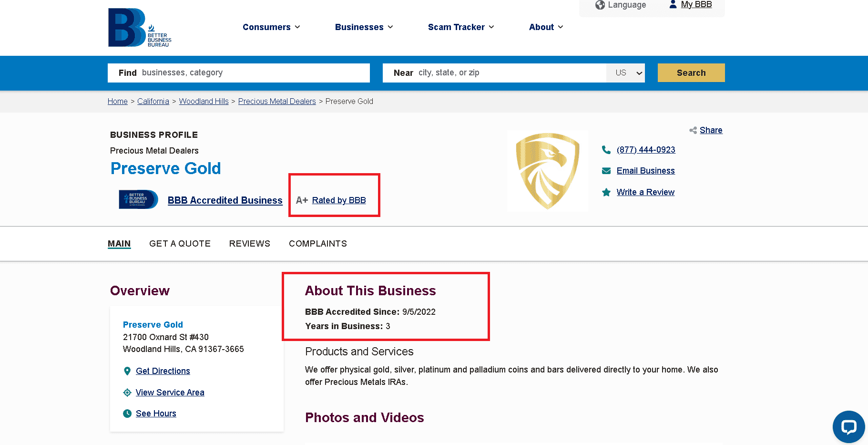
Task: Click the Photos and Videos heading
Action: 365,418
